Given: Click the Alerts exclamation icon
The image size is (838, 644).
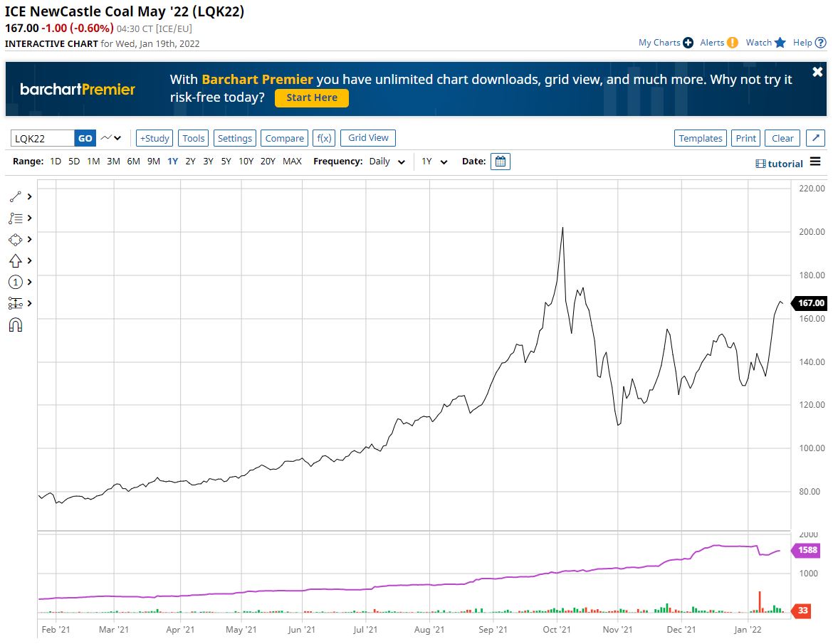Looking at the screenshot, I should click(x=733, y=43).
